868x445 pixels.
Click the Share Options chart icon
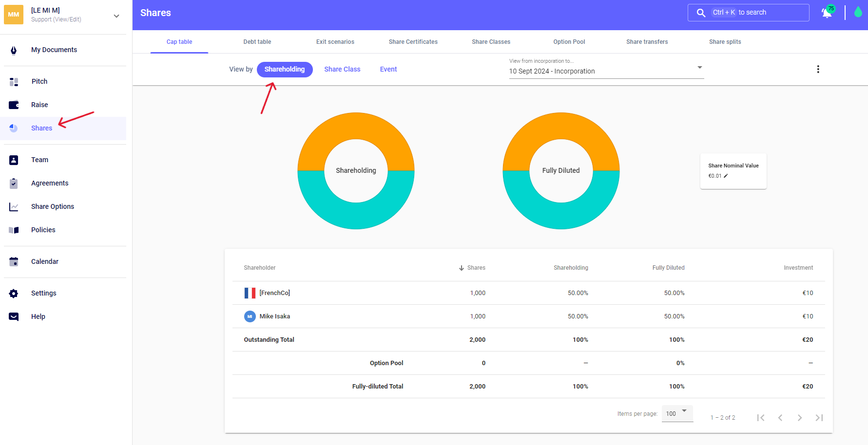click(14, 207)
